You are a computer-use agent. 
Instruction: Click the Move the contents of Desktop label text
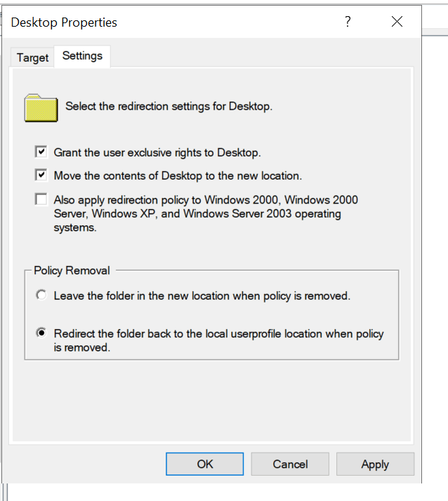pyautogui.click(x=178, y=176)
